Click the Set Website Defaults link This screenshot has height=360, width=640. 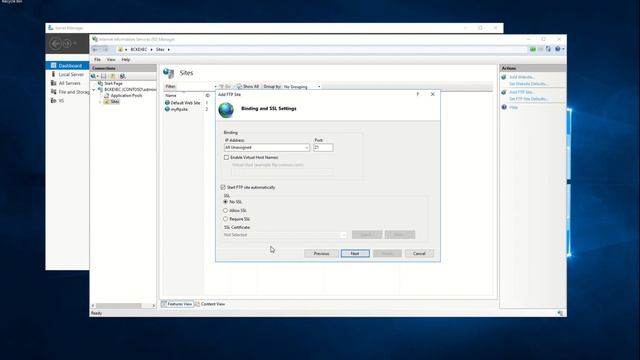click(528, 84)
